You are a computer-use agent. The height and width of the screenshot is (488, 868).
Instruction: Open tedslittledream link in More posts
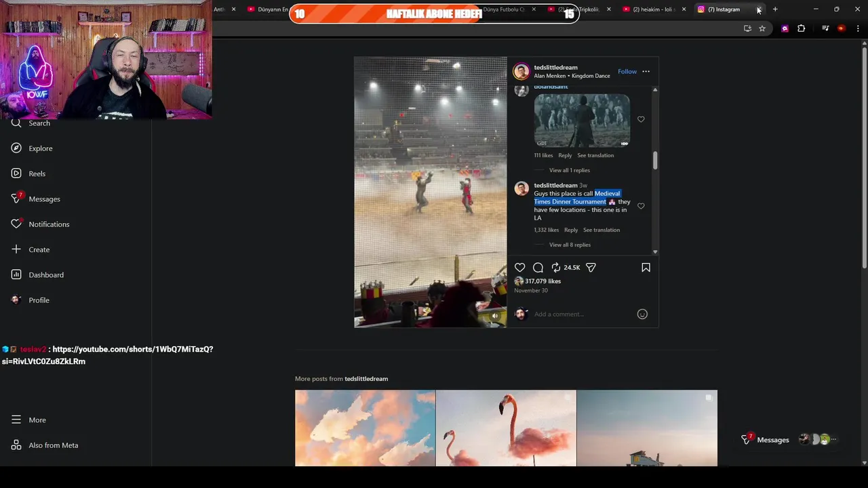pos(366,379)
